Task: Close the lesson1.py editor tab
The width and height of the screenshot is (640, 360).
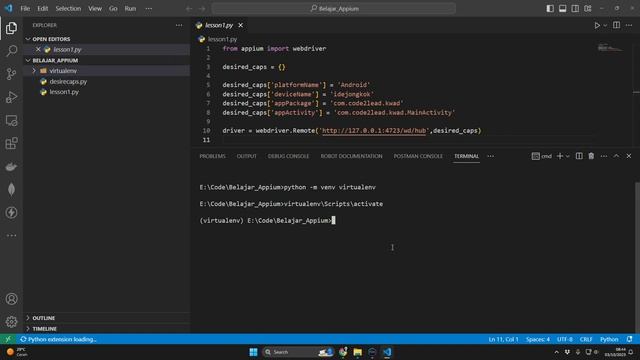Action: click(240, 25)
